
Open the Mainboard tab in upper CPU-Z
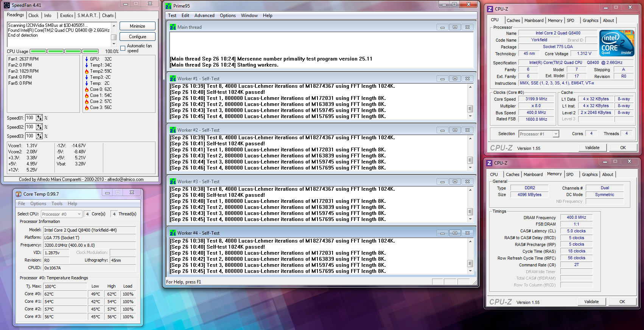click(x=534, y=20)
